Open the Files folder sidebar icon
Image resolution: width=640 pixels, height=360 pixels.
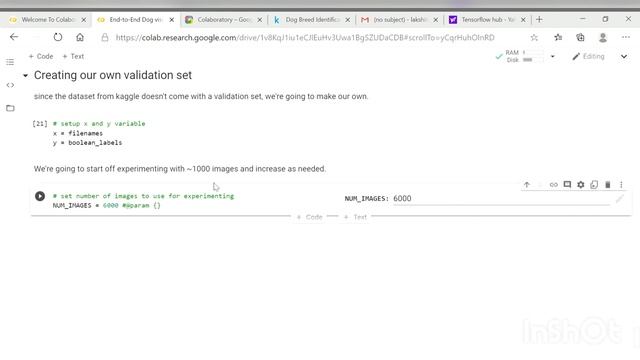[x=10, y=108]
